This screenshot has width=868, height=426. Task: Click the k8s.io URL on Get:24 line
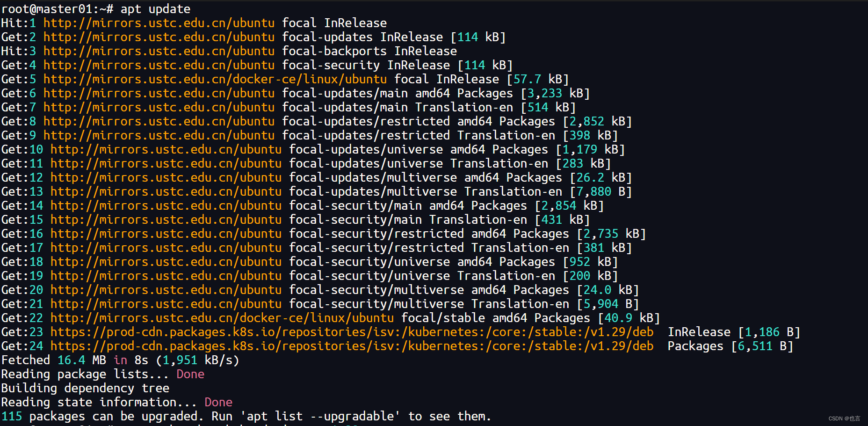[352, 346]
